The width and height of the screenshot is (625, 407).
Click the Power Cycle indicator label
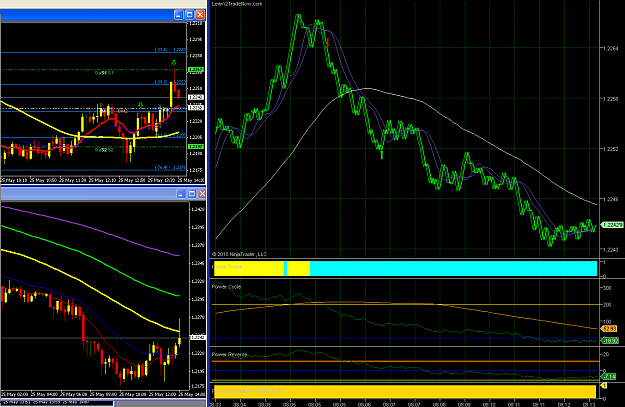[226, 287]
